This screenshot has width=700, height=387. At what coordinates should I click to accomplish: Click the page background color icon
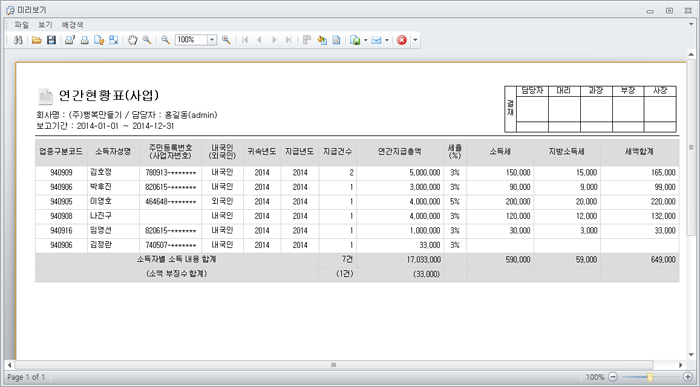point(322,40)
